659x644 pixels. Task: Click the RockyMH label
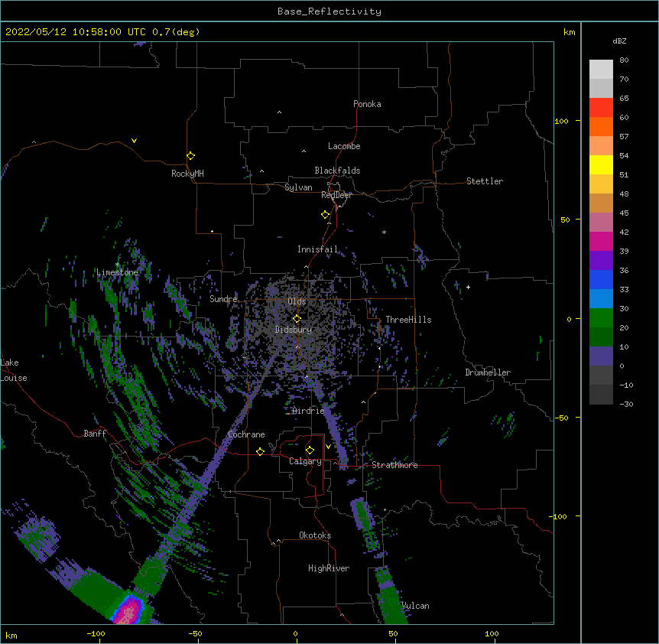[x=187, y=174]
